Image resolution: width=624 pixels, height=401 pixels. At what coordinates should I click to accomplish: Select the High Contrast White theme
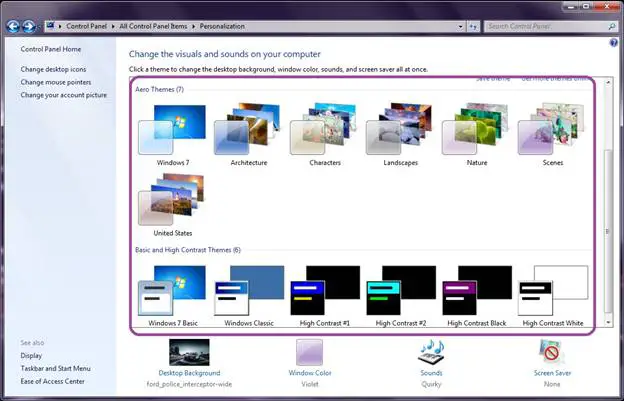point(552,296)
